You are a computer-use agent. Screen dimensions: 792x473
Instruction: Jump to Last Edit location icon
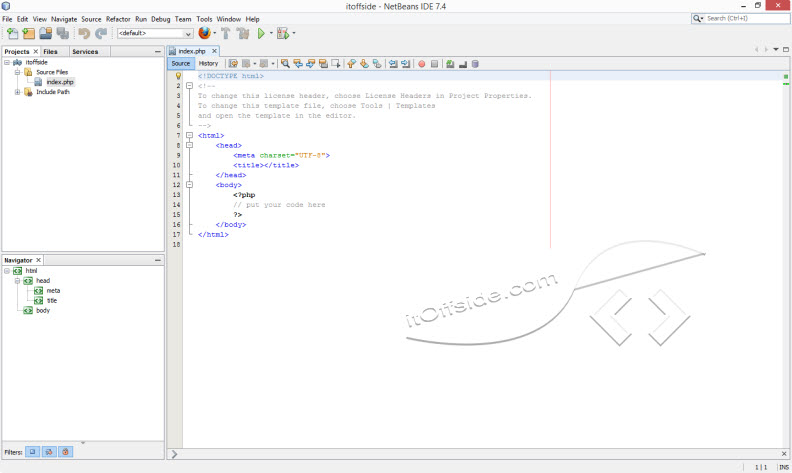tap(233, 64)
